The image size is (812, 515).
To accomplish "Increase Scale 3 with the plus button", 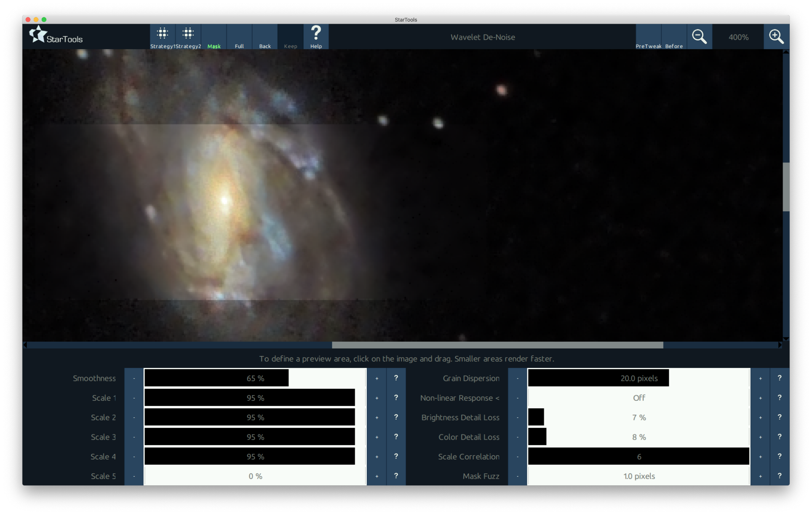I will (377, 437).
